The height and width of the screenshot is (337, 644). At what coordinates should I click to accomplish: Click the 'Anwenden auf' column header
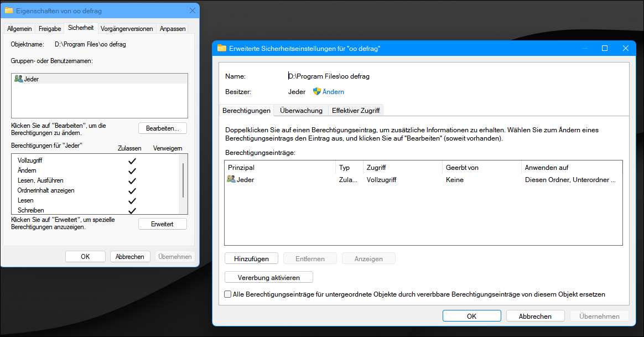tap(572, 167)
